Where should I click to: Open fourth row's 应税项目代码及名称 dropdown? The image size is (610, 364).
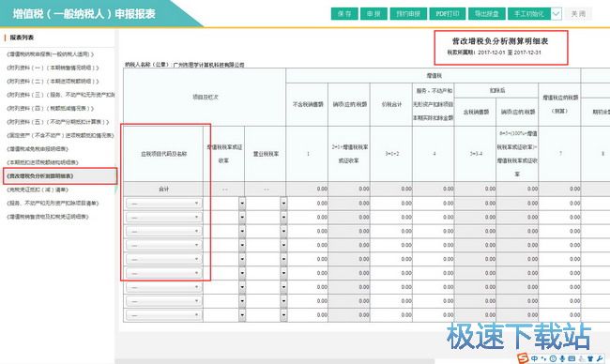(164, 246)
